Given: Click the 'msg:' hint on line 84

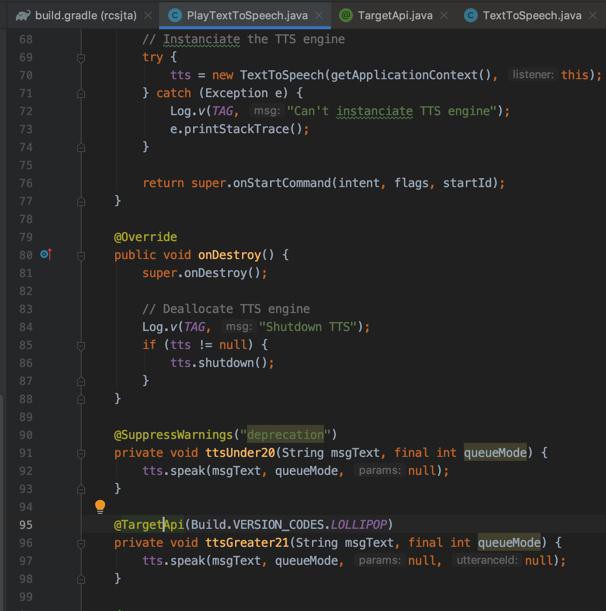Looking at the screenshot, I should coord(239,327).
